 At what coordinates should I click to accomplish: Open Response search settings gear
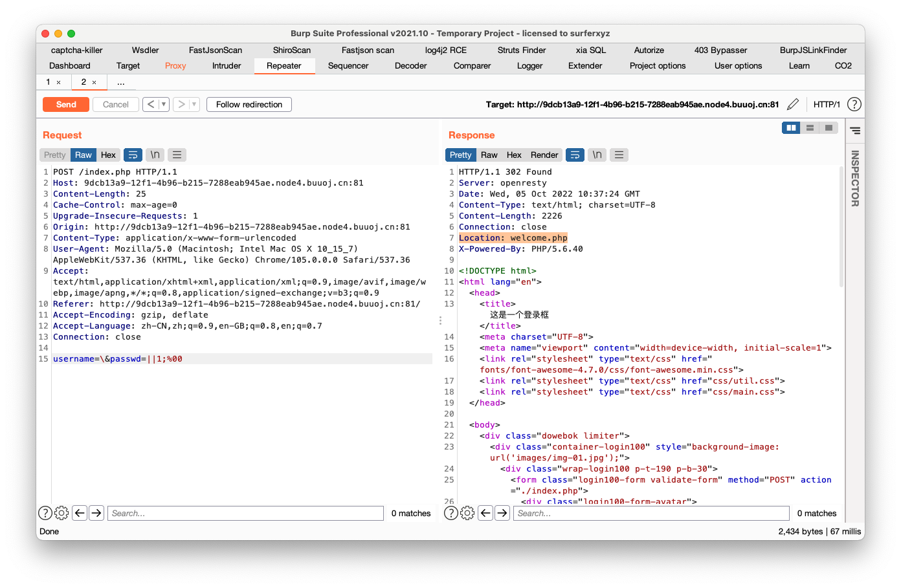coord(467,513)
